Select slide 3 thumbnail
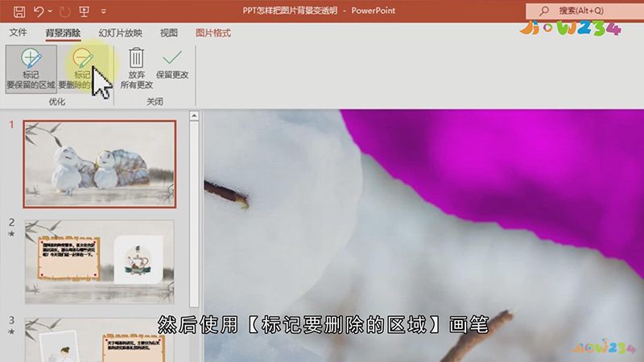The image size is (644, 362). coord(100,339)
